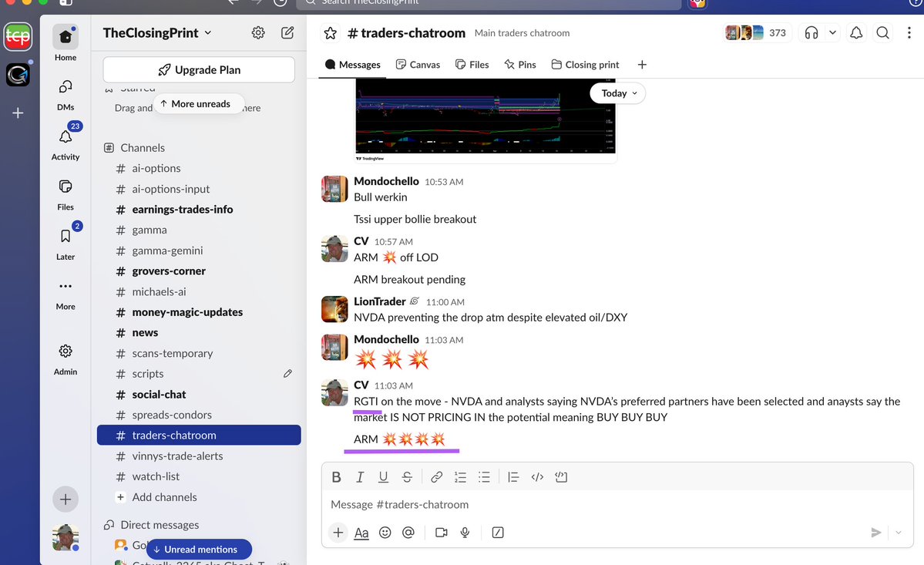Select the tcp workspace icon
This screenshot has width=924, height=565.
pos(18,37)
